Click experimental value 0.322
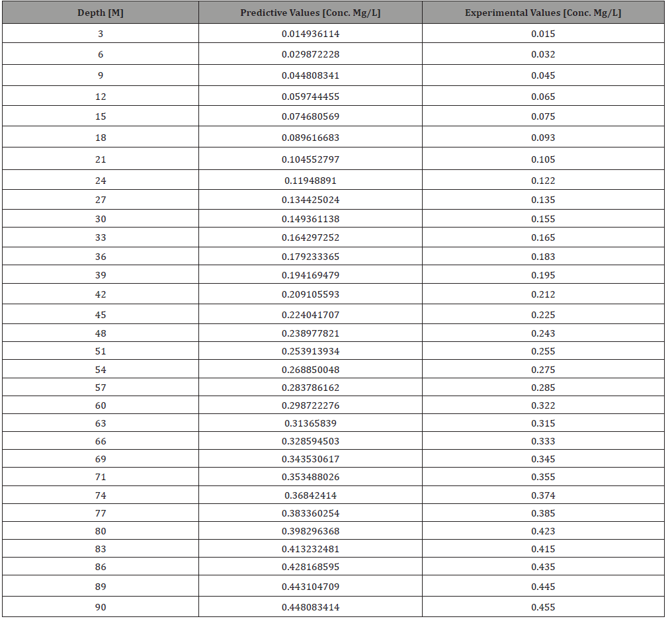 [543, 406]
